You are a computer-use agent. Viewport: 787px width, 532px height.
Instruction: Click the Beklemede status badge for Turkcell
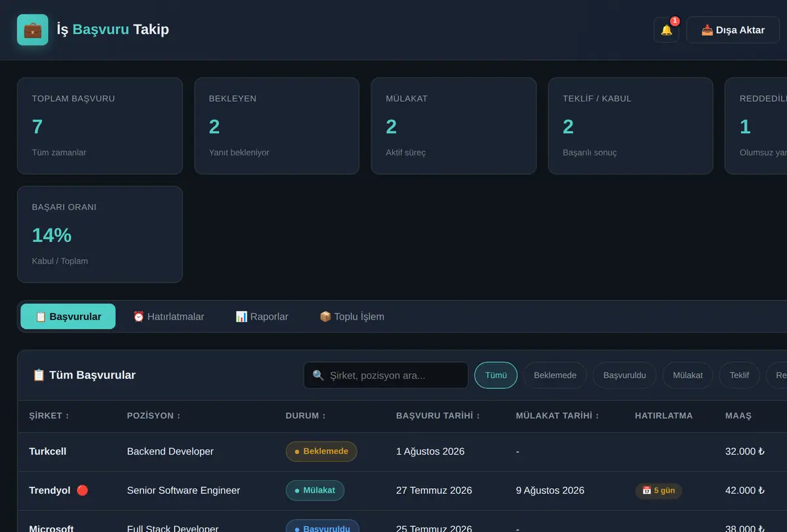point(321,451)
